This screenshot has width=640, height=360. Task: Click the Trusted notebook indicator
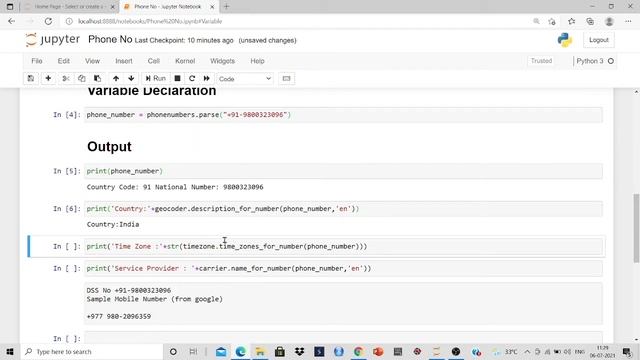tap(541, 61)
